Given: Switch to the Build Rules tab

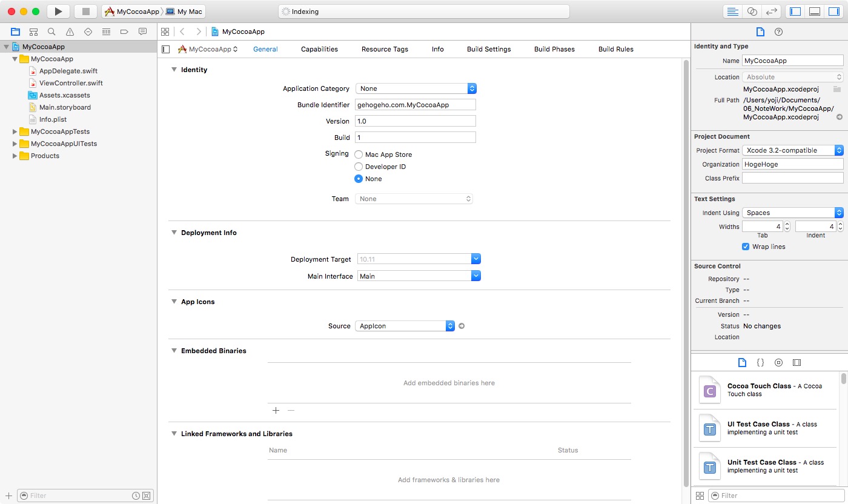Looking at the screenshot, I should [616, 49].
